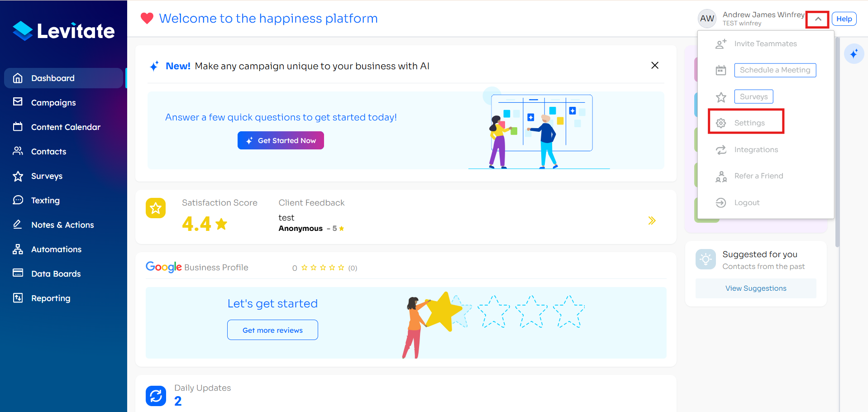Screen dimensions: 868x412
Task: Click the Anonymous - 5 feedback entry
Action: point(311,229)
